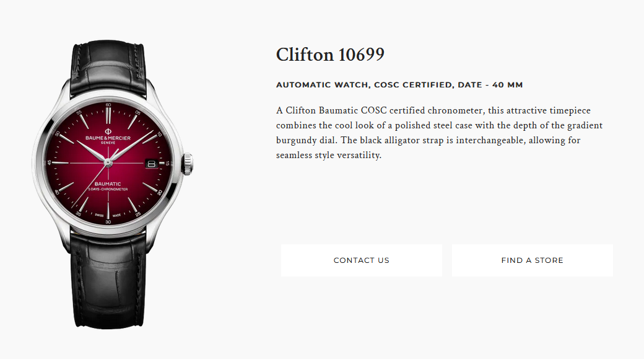Click the date window showing 8
This screenshot has width=644, height=359.
151,164
